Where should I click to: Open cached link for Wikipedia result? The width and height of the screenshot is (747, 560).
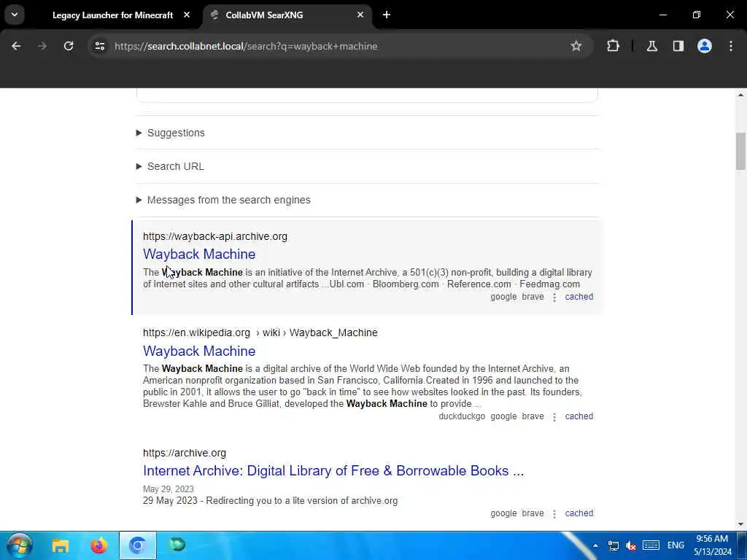(578, 416)
